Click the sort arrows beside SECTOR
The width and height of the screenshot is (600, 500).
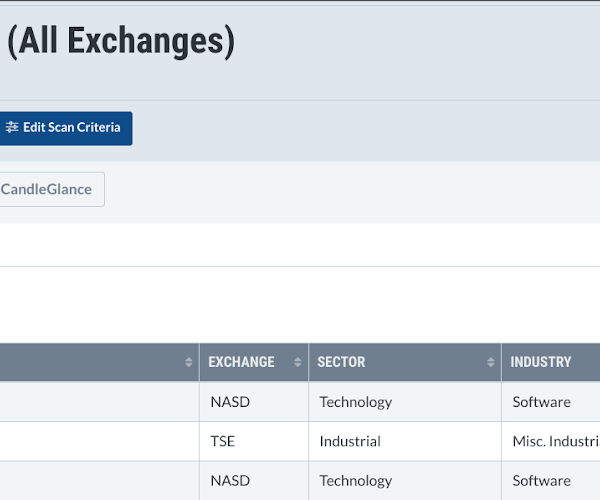(x=491, y=362)
